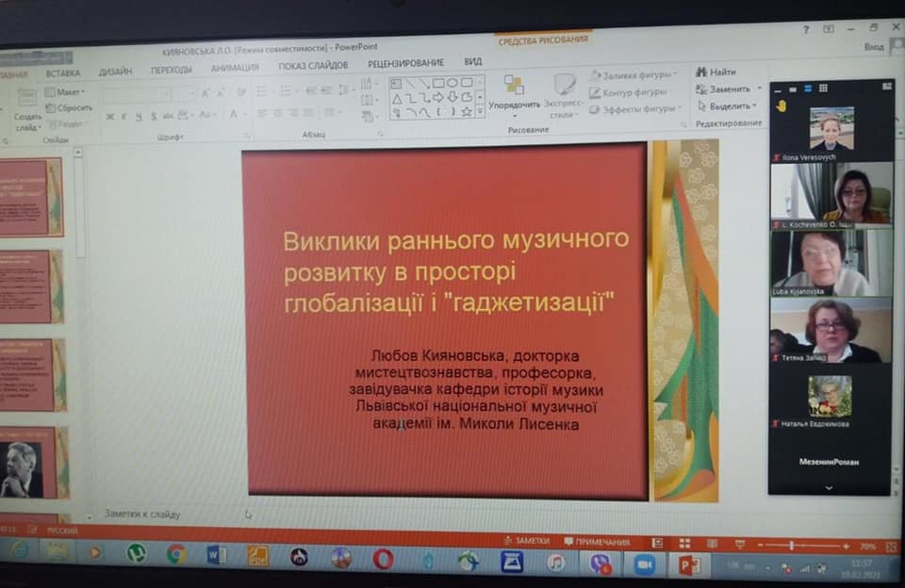
Task: Open Контур фигуры outline dropdown
Action: point(629,92)
